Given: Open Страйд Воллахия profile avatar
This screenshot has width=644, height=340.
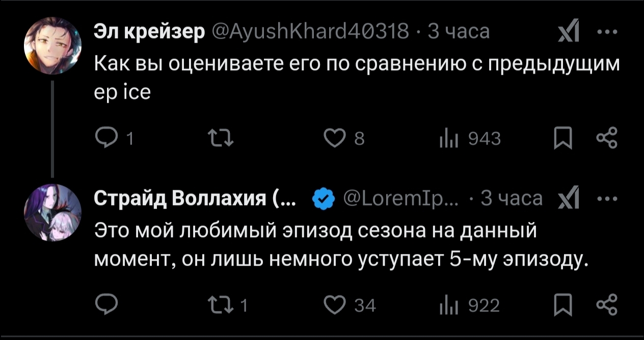Looking at the screenshot, I should coord(53,212).
